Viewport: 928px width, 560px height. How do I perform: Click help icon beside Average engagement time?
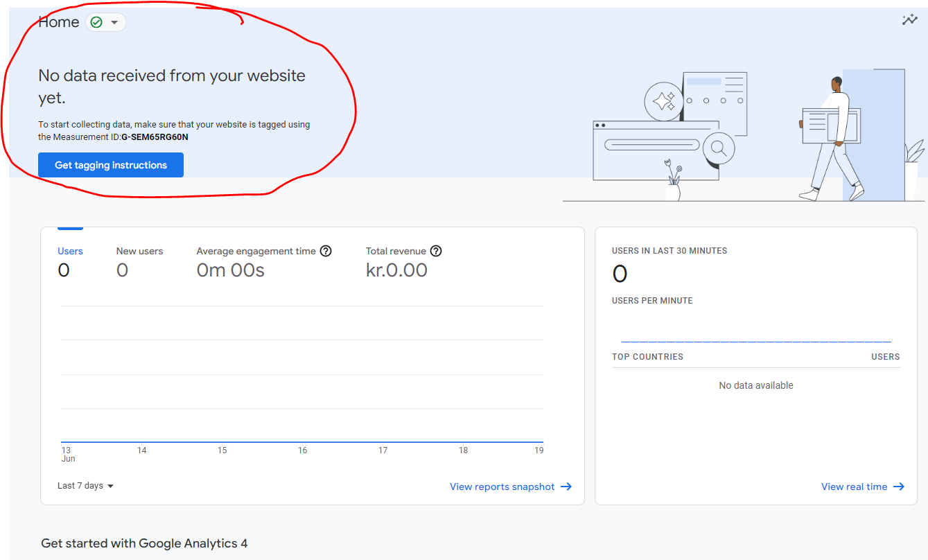coord(326,251)
